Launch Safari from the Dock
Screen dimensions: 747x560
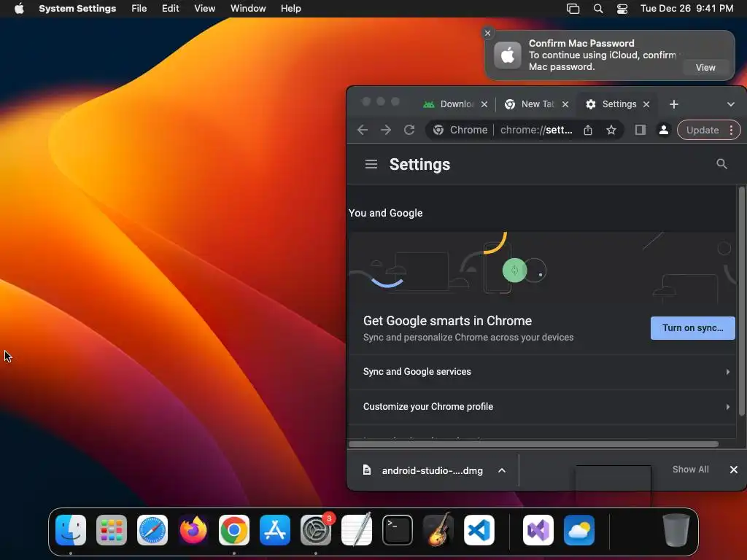coord(152,530)
